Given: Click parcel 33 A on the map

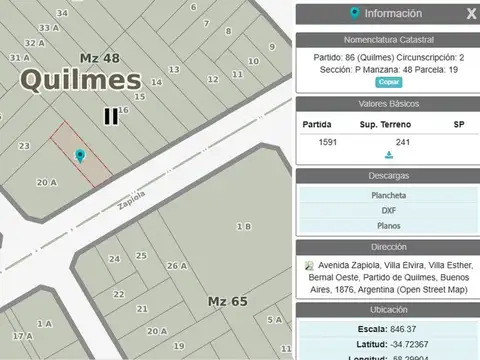Looking at the screenshot, I should click(x=49, y=28).
